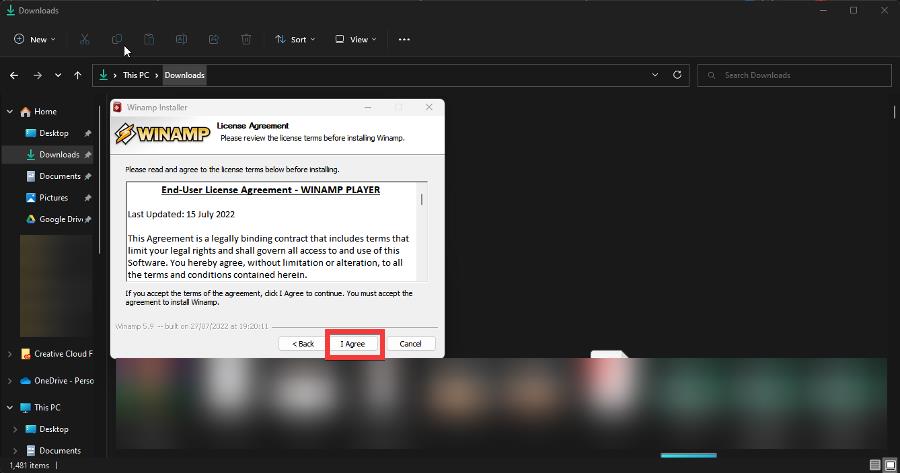
Task: Select Documents under This PC
Action: tap(60, 451)
